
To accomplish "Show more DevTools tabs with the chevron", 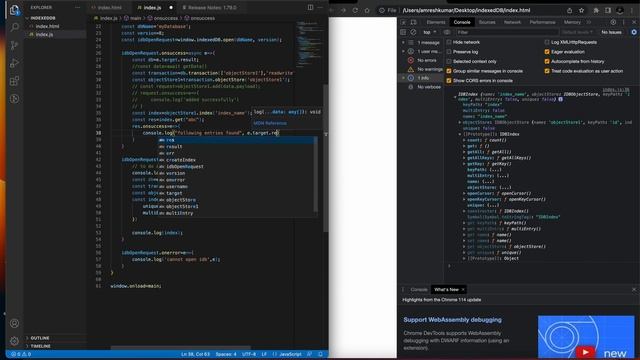I will 589,22.
